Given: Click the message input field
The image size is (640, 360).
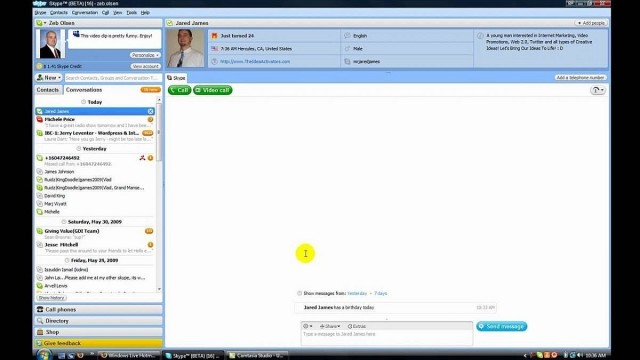Looking at the screenshot, I should tap(387, 338).
